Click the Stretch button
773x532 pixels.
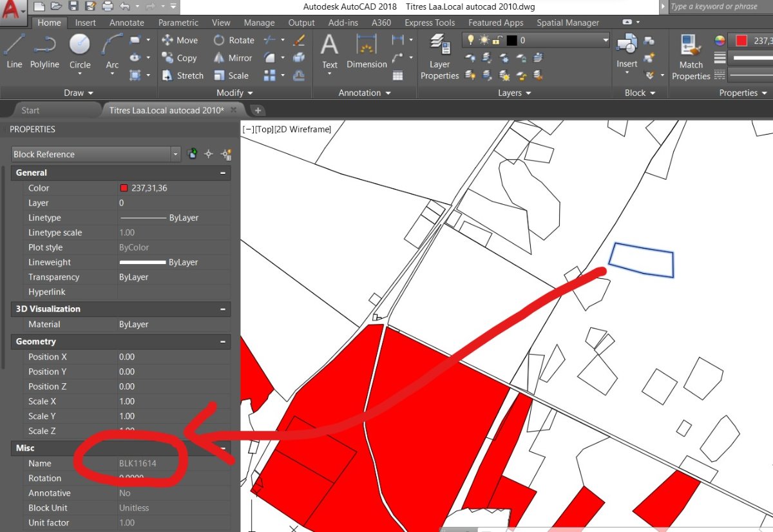pyautogui.click(x=182, y=75)
